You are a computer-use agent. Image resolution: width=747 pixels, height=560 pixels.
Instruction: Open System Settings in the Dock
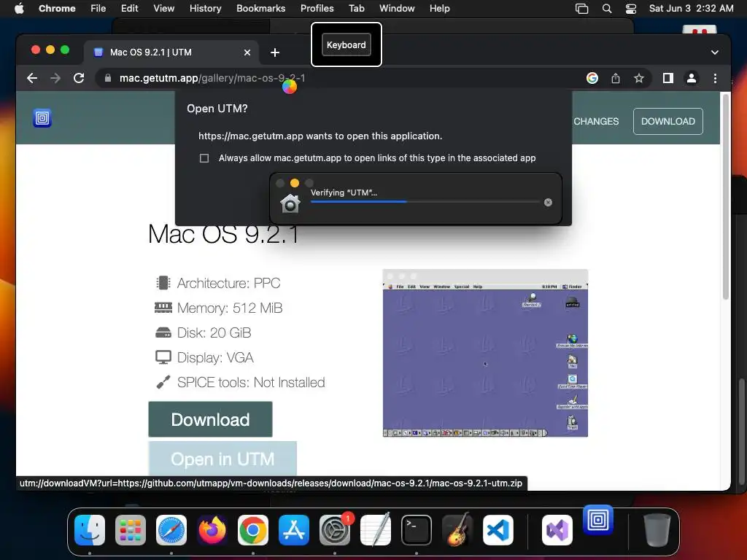click(334, 530)
